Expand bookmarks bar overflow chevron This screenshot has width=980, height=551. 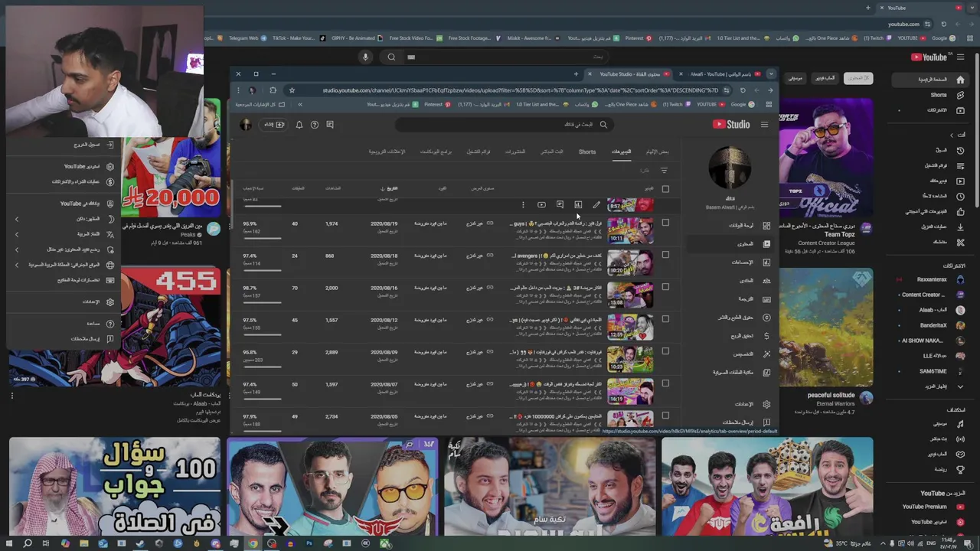(300, 105)
